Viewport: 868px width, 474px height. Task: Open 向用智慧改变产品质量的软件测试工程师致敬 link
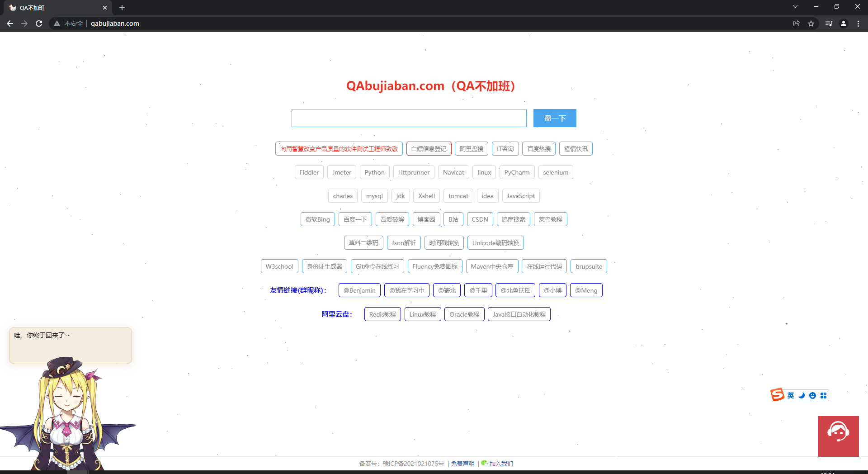tap(339, 149)
